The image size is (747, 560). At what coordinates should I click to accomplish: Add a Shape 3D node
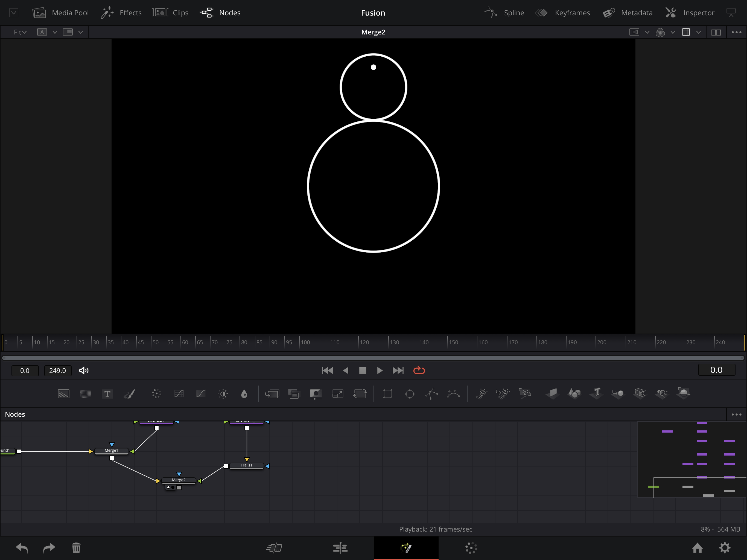coord(574,393)
